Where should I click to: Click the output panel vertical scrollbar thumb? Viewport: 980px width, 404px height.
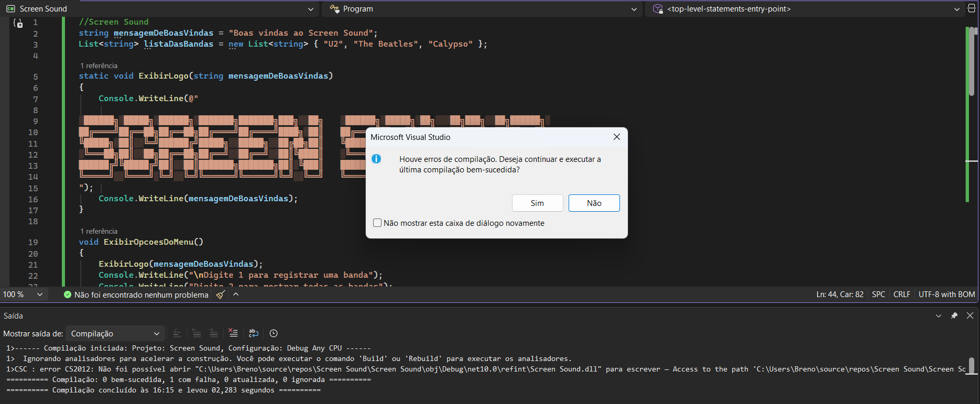(972, 366)
